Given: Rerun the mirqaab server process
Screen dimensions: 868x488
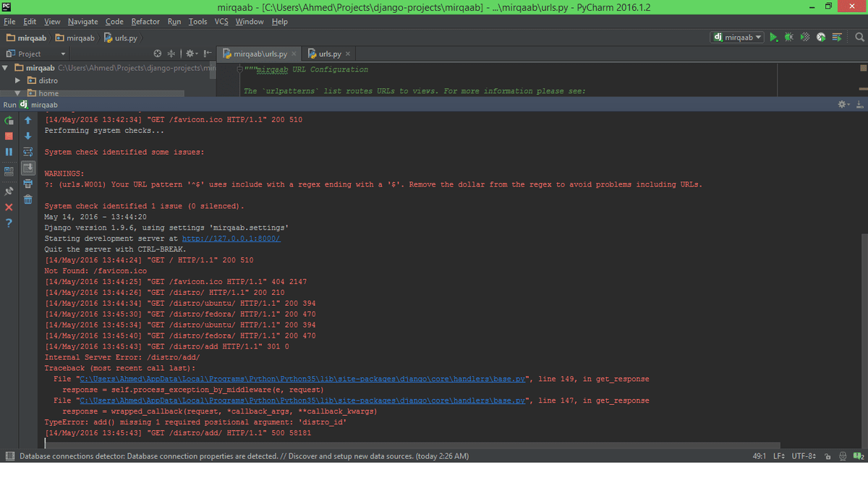Looking at the screenshot, I should pyautogui.click(x=9, y=120).
